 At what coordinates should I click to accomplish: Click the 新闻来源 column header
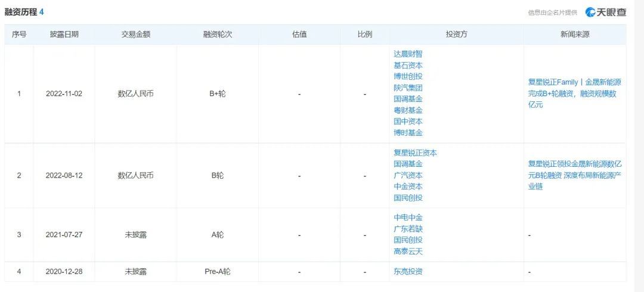pyautogui.click(x=575, y=35)
